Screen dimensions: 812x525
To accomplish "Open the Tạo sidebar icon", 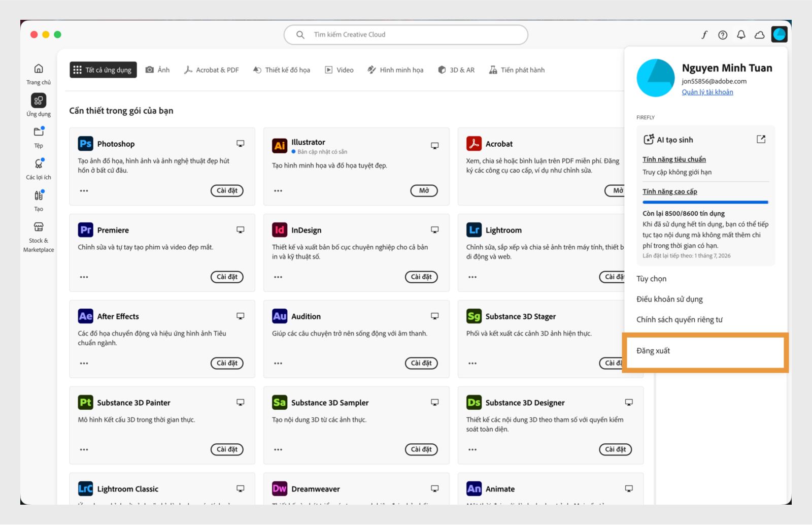I will point(39,195).
